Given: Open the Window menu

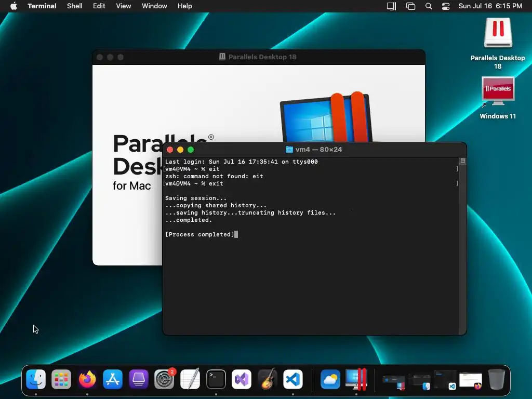Looking at the screenshot, I should (x=154, y=6).
